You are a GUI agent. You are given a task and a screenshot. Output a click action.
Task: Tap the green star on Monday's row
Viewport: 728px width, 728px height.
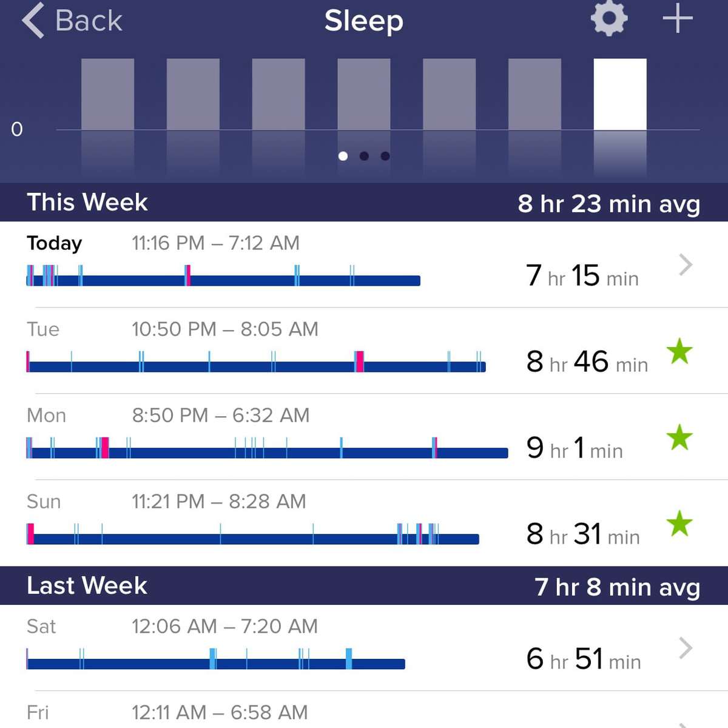coord(679,437)
